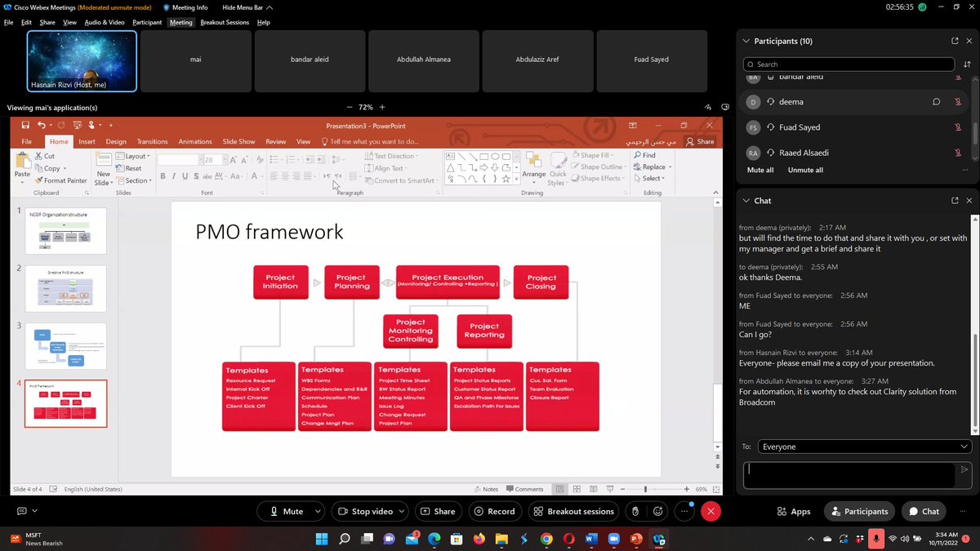980x551 pixels.
Task: Select slide 3 thumbnail
Action: pyautogui.click(x=65, y=345)
